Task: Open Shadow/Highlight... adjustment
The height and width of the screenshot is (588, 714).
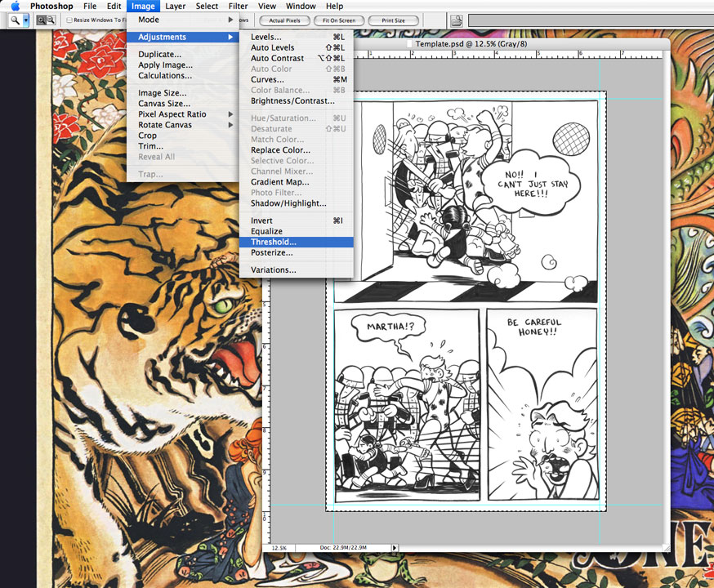Action: pos(297,203)
